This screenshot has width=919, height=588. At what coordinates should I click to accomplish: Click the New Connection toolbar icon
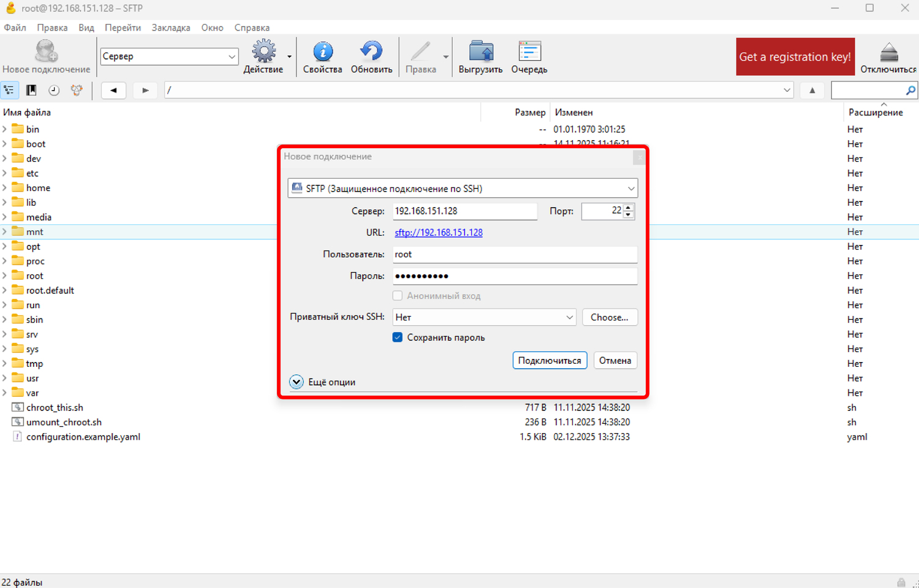click(x=46, y=52)
